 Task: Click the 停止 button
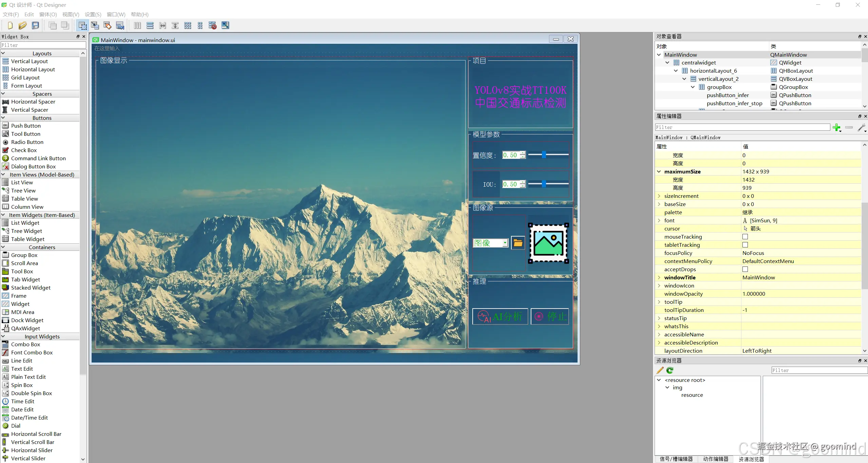click(550, 316)
